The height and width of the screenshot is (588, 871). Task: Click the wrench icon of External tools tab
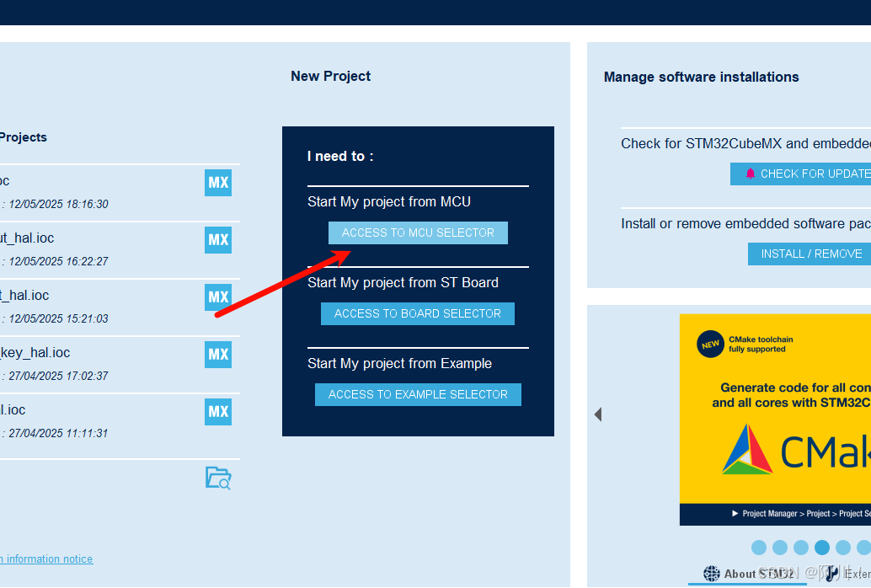[831, 574]
